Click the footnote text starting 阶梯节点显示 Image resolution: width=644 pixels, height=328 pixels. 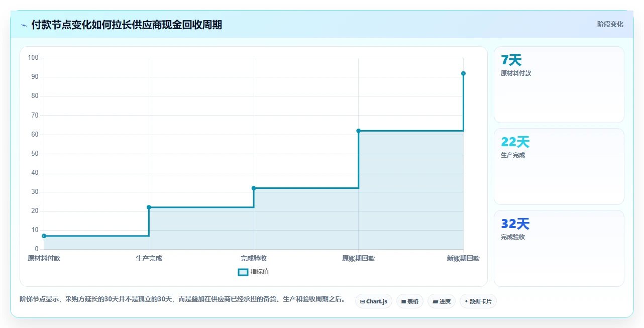point(182,299)
